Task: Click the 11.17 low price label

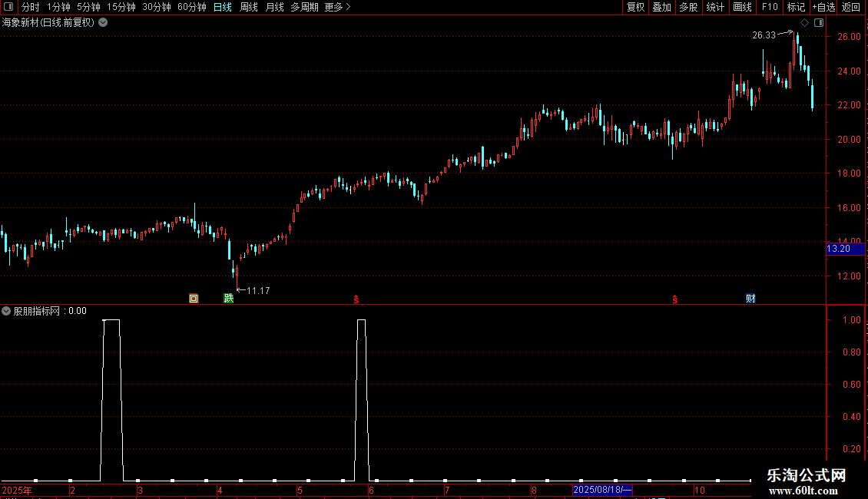Action: click(258, 290)
